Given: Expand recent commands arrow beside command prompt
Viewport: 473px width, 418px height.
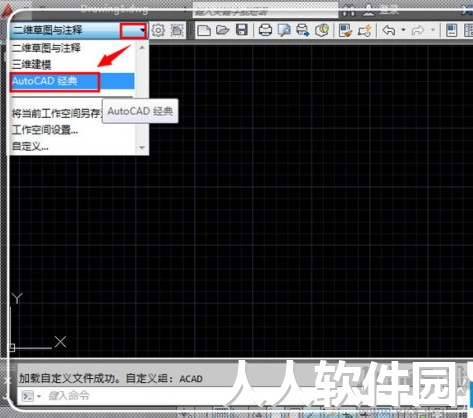Looking at the screenshot, I should coord(39,396).
